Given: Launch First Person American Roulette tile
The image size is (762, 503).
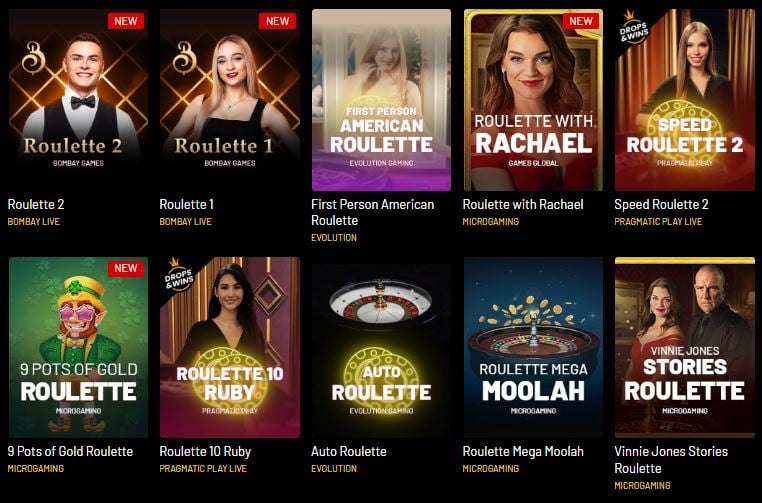Looking at the screenshot, I should (381, 100).
